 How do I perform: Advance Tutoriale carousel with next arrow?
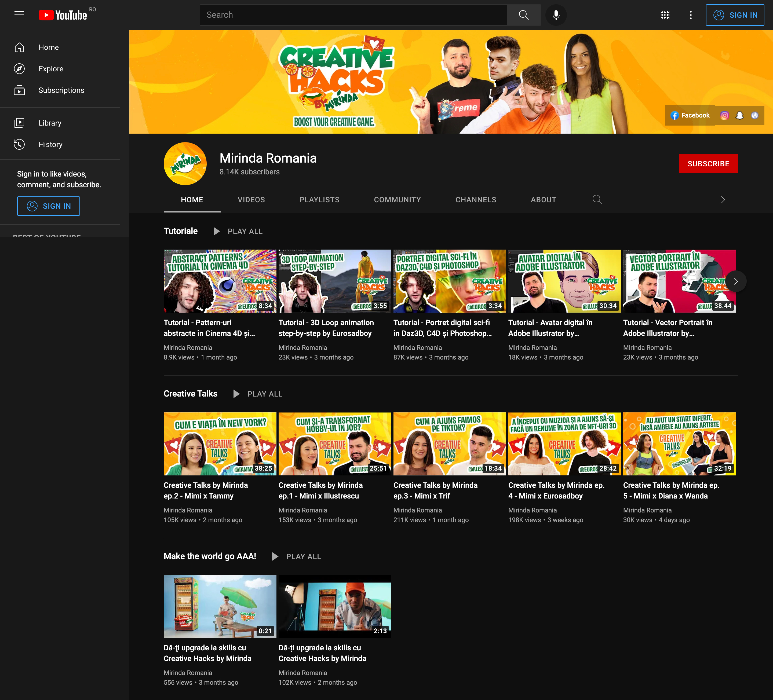point(735,281)
